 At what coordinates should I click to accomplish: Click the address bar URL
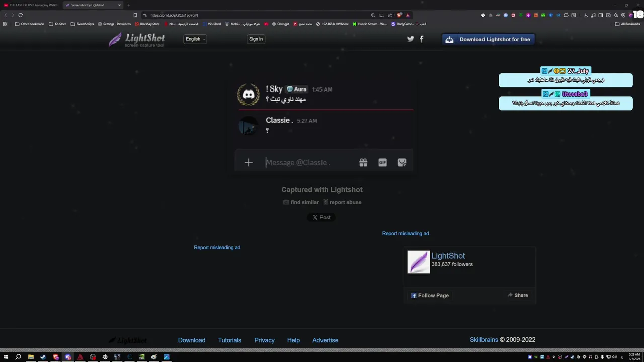[174, 15]
